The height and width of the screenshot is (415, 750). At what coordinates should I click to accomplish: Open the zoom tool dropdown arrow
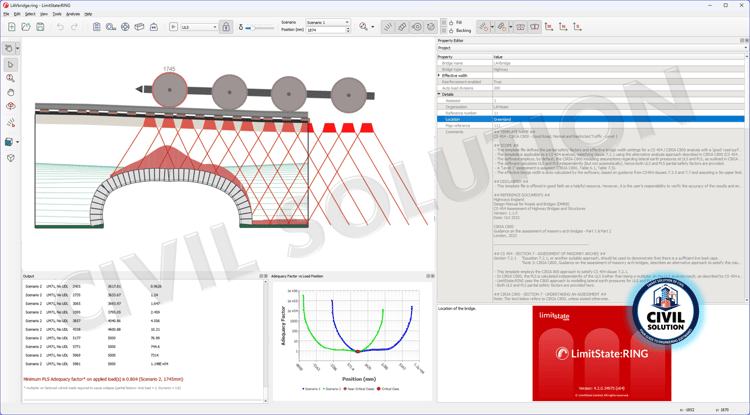(x=373, y=27)
